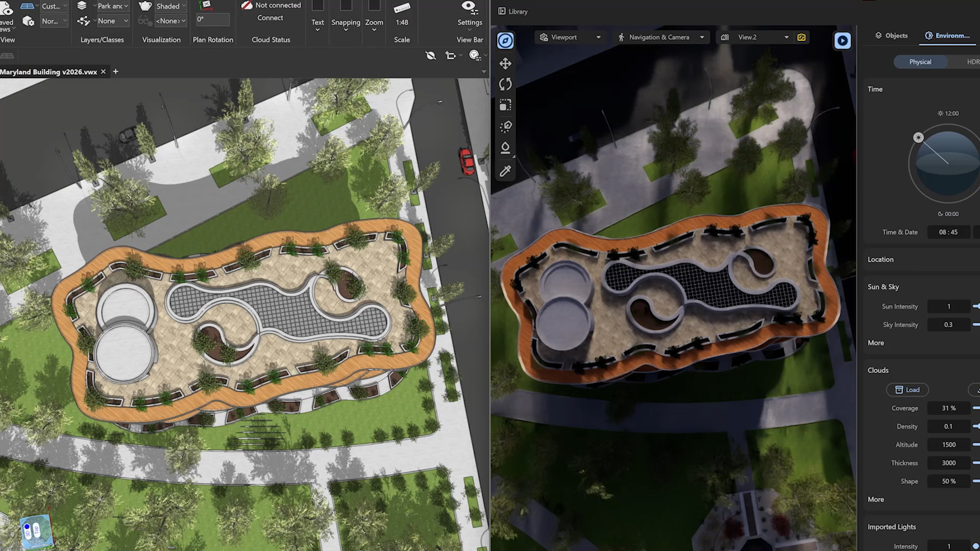This screenshot has height=551, width=980.
Task: Click the cloud Thickness 3000 field
Action: 948,463
